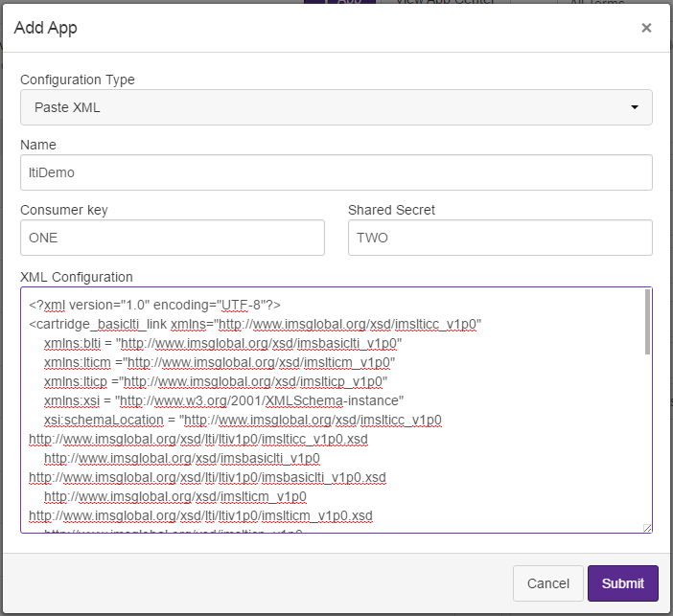Open the Configuration Type dropdown
The height and width of the screenshot is (616, 673).
(x=336, y=107)
